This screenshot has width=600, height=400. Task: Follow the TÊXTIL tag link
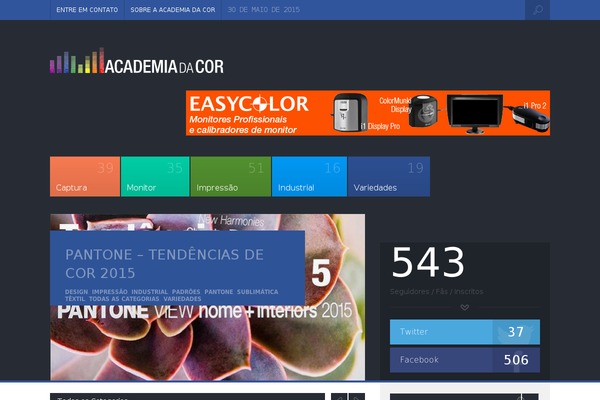[75, 299]
